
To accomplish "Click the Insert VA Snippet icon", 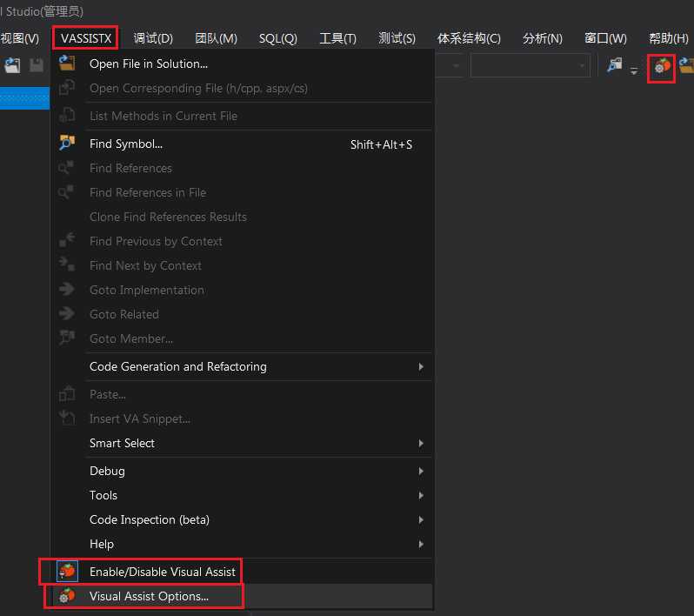I will tap(67, 418).
